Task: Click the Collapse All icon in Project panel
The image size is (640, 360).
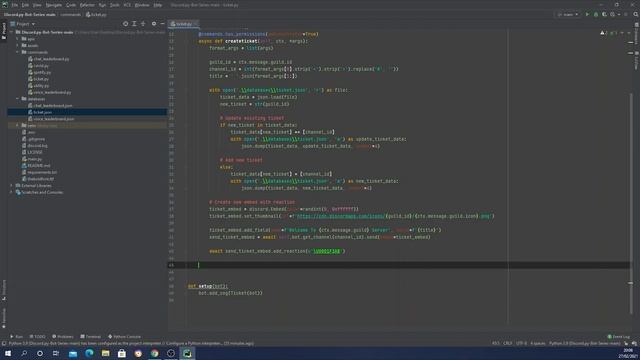Action: (143, 24)
